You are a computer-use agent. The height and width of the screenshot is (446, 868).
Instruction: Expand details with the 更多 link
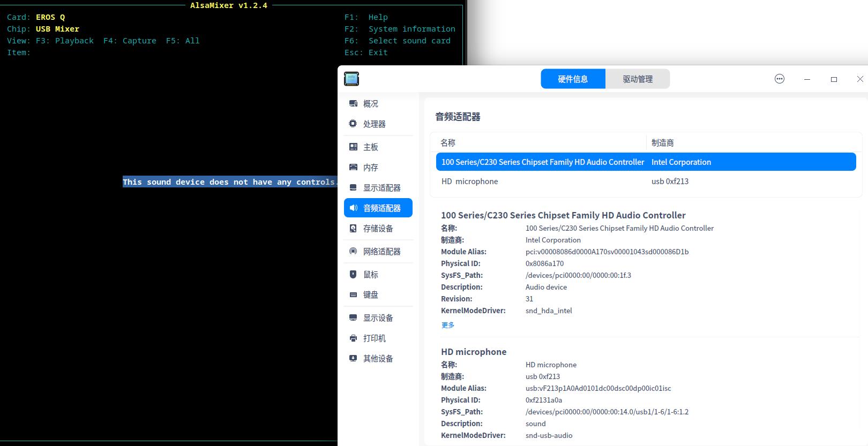coord(448,325)
